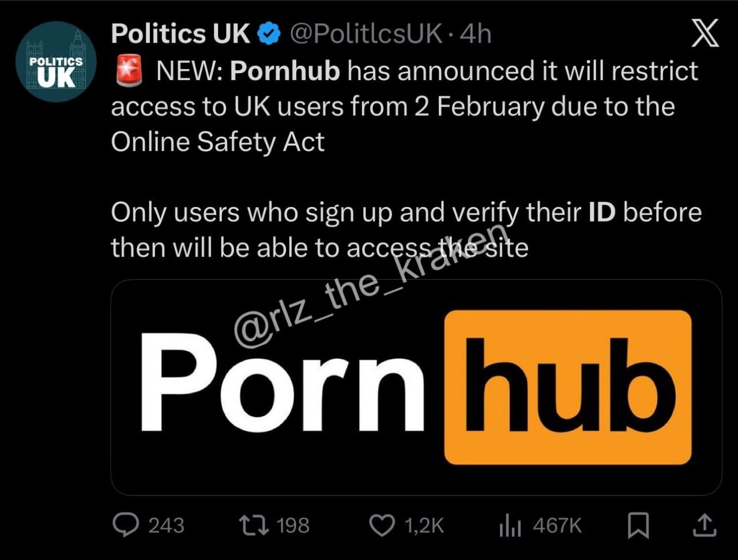The height and width of the screenshot is (560, 738).
Task: Click the X logo in top corner
Action: point(705,33)
